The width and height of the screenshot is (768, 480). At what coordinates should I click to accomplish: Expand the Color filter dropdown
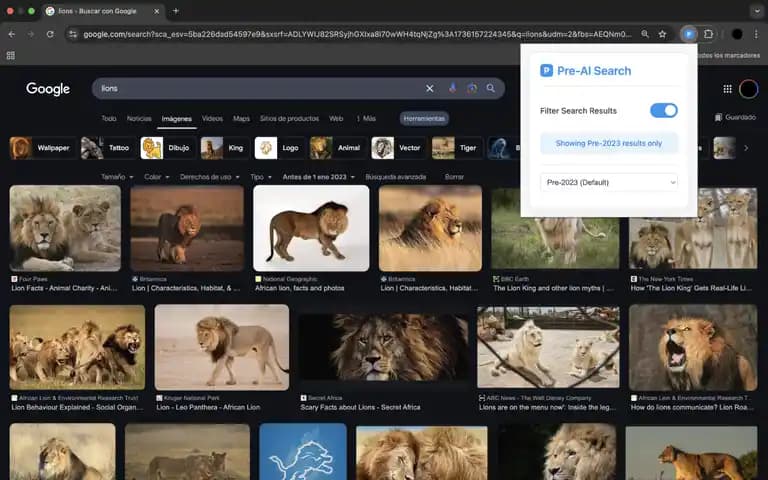[157, 177]
